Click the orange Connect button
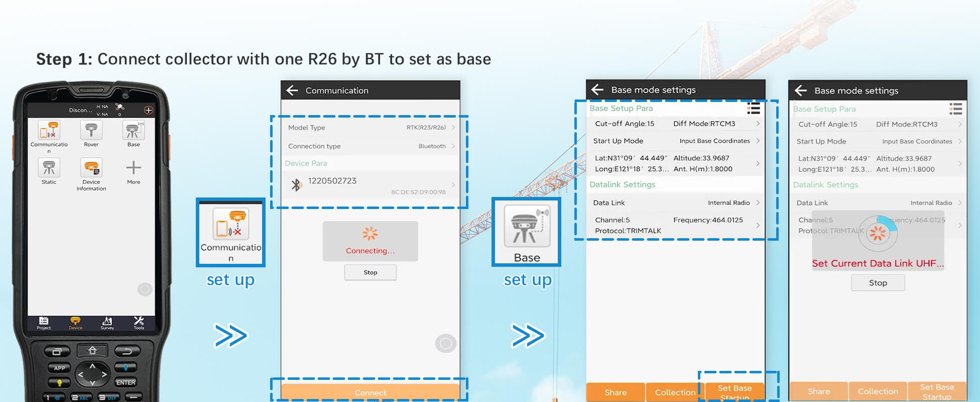Viewport: 980px width, 402px height. 371,392
